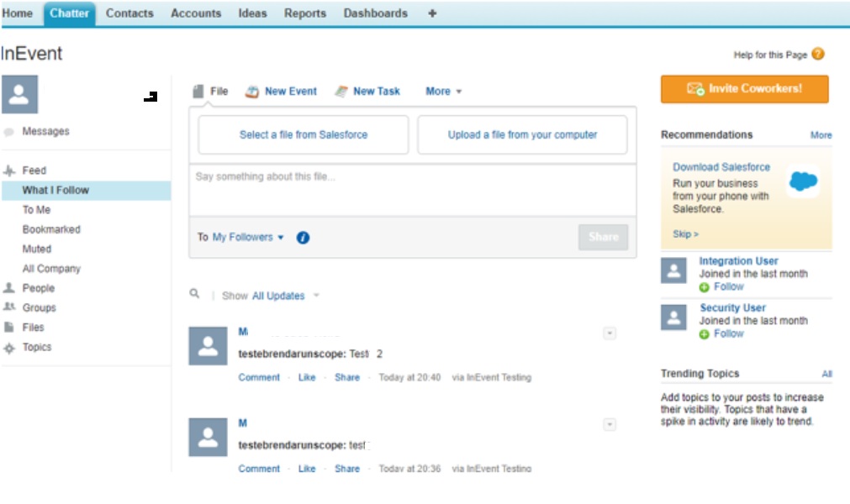Open the Download Salesforce link
The image size is (850, 504).
[x=721, y=167]
